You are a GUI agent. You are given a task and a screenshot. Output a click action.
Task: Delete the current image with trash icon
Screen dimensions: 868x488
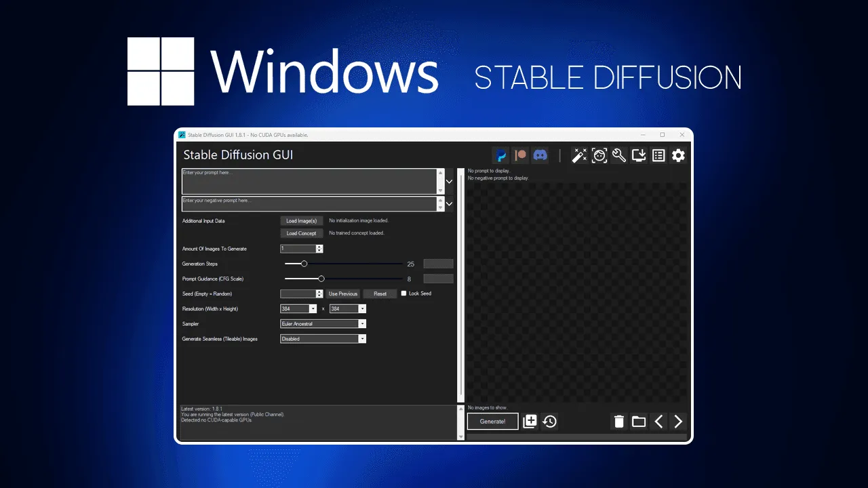pyautogui.click(x=619, y=421)
